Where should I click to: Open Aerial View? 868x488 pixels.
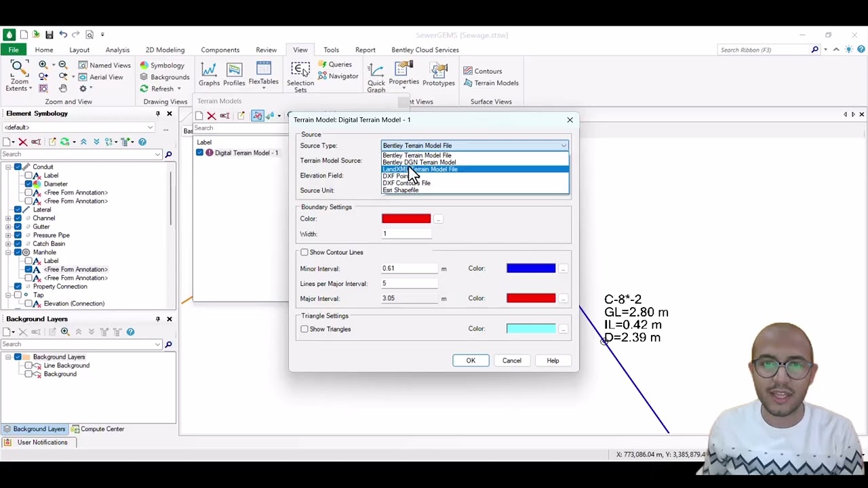coord(101,77)
